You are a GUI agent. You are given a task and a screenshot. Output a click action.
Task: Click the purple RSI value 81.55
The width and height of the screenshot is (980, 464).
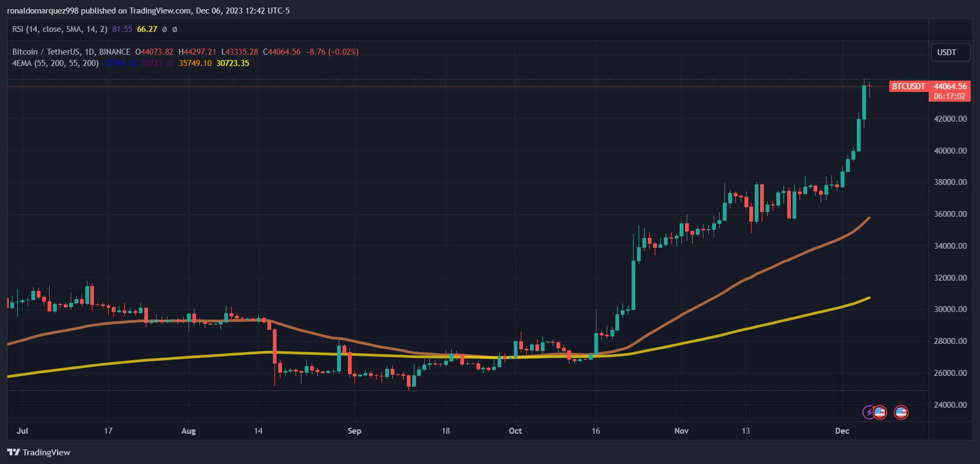coord(122,29)
